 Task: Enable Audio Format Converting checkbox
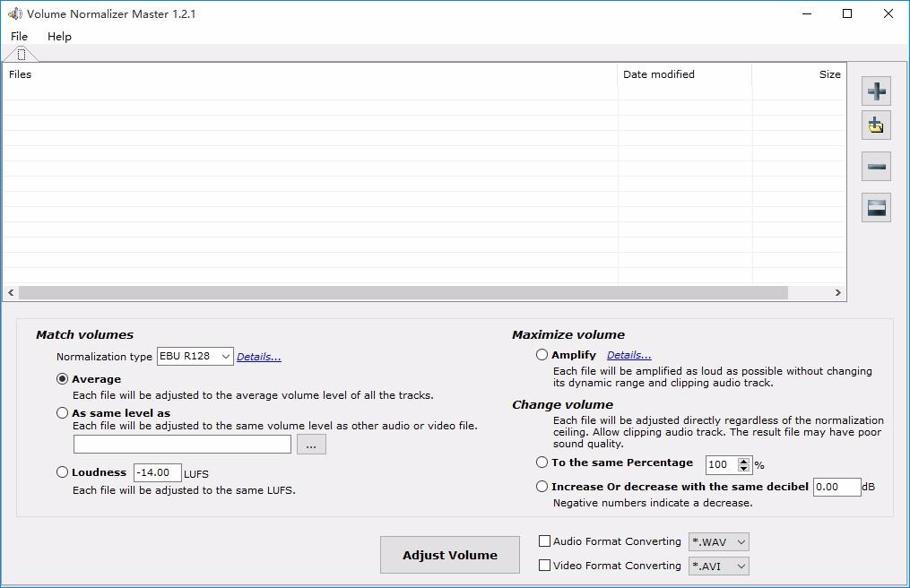coord(544,541)
